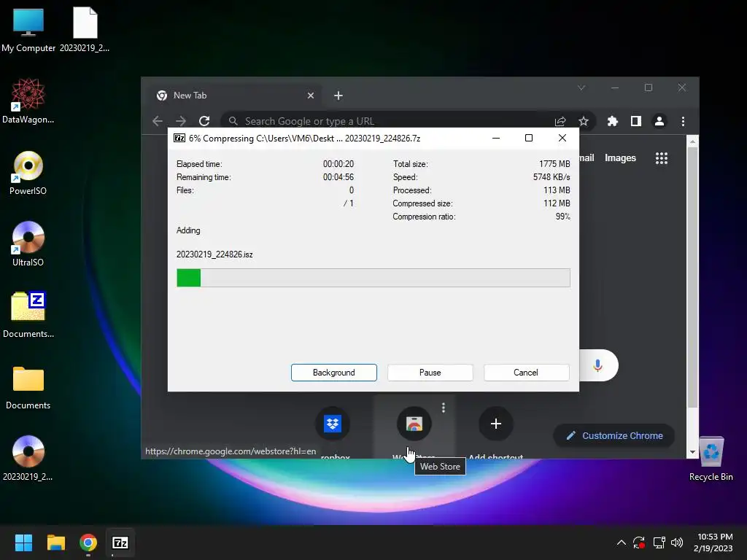
Task: Cancel the 7-Zip compression
Action: [527, 373]
